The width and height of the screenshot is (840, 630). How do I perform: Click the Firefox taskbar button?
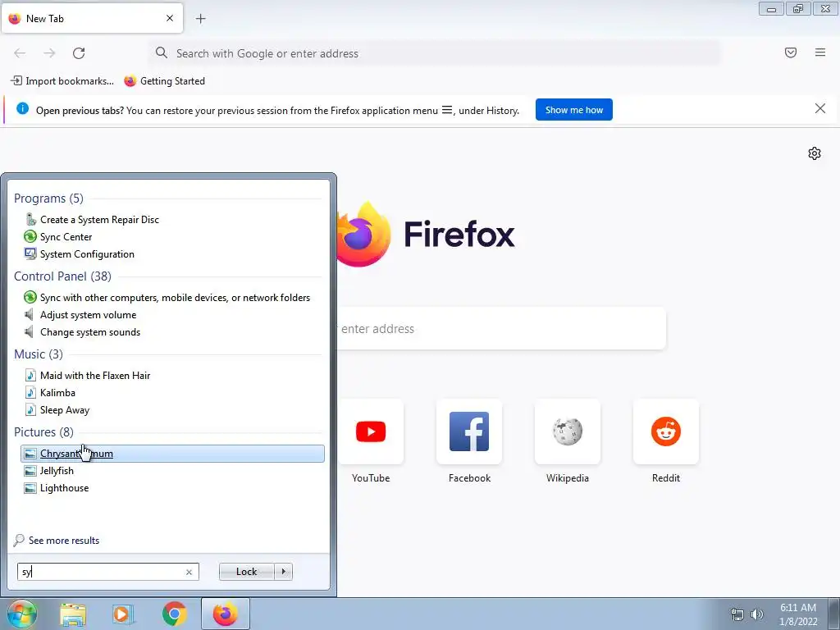tap(225, 614)
